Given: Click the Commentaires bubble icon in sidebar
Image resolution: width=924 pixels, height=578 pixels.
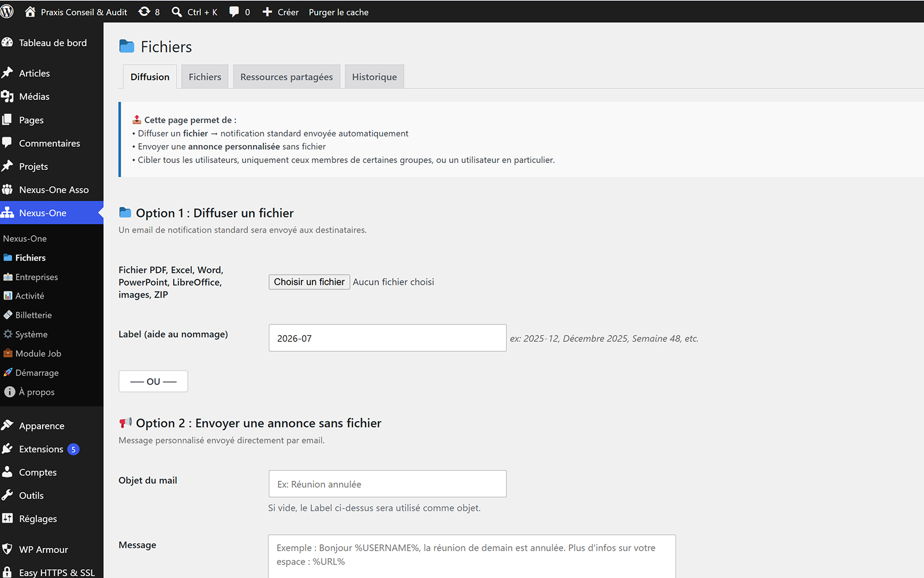Looking at the screenshot, I should 8,143.
